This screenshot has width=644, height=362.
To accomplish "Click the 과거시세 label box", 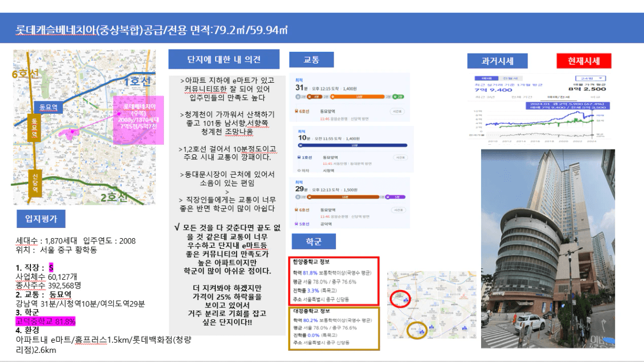I will 498,60.
